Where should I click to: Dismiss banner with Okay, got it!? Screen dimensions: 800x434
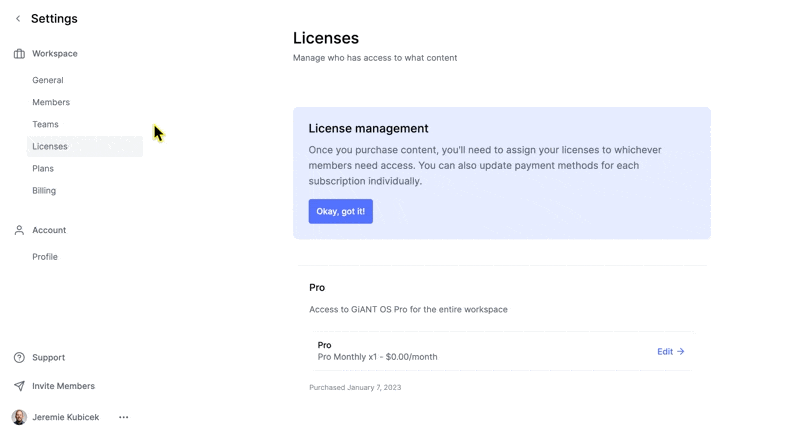[x=340, y=211]
